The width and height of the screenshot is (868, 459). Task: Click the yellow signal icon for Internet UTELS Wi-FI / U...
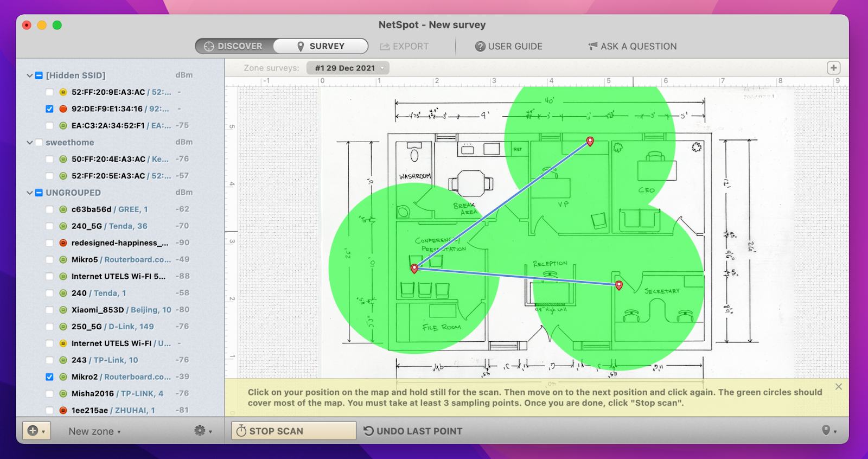(63, 343)
